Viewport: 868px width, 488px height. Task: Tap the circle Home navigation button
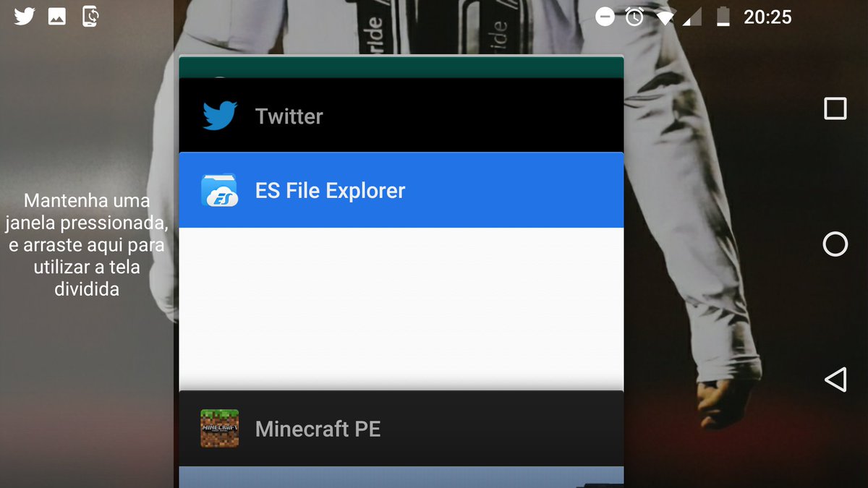coord(835,244)
